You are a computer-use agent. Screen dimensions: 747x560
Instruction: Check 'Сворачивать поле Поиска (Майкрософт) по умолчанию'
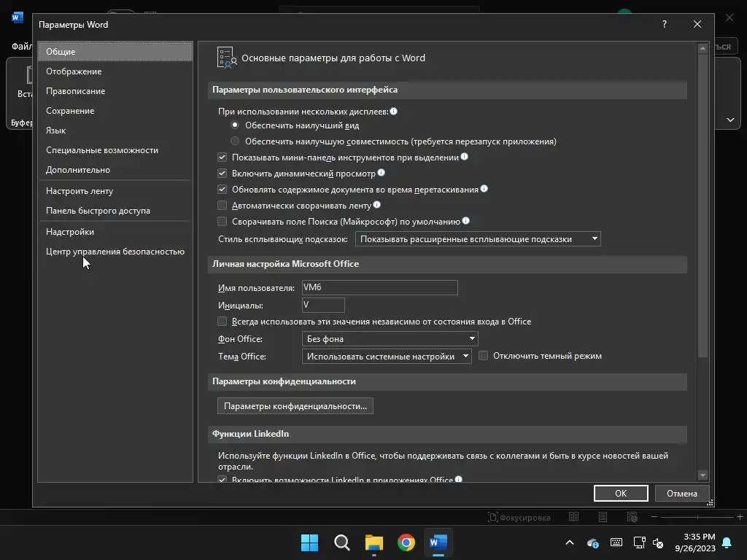[222, 222]
